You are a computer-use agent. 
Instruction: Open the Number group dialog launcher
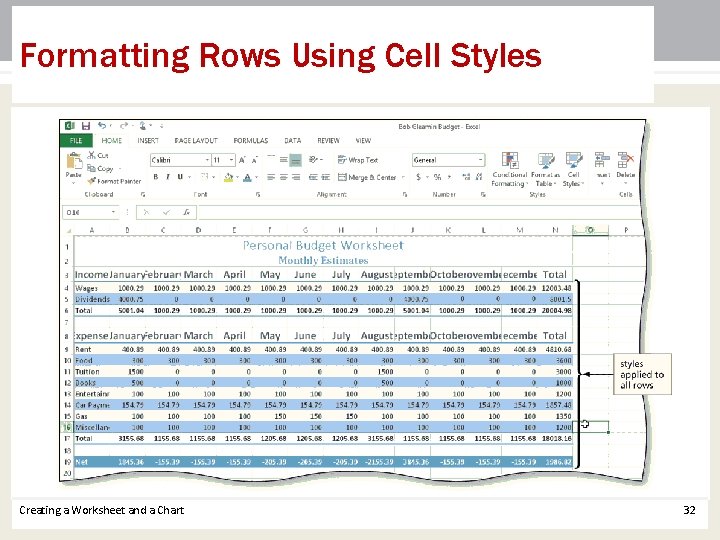[x=483, y=194]
